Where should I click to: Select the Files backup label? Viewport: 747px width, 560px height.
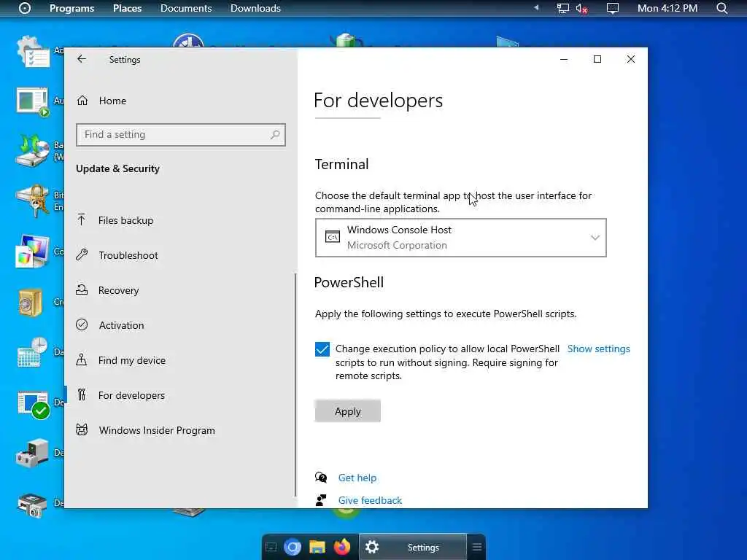[x=125, y=220]
